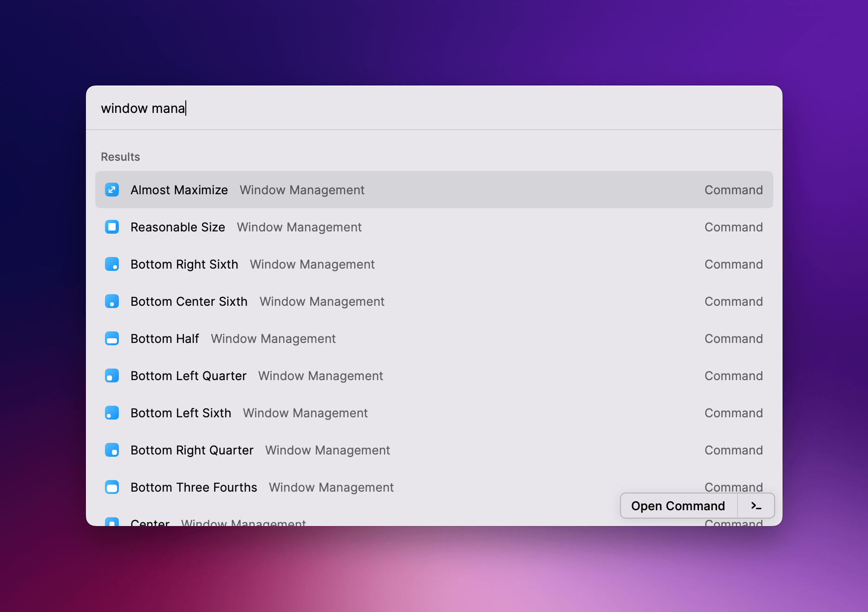Viewport: 868px width, 612px height.
Task: Click the Reasonable Size icon
Action: point(112,227)
